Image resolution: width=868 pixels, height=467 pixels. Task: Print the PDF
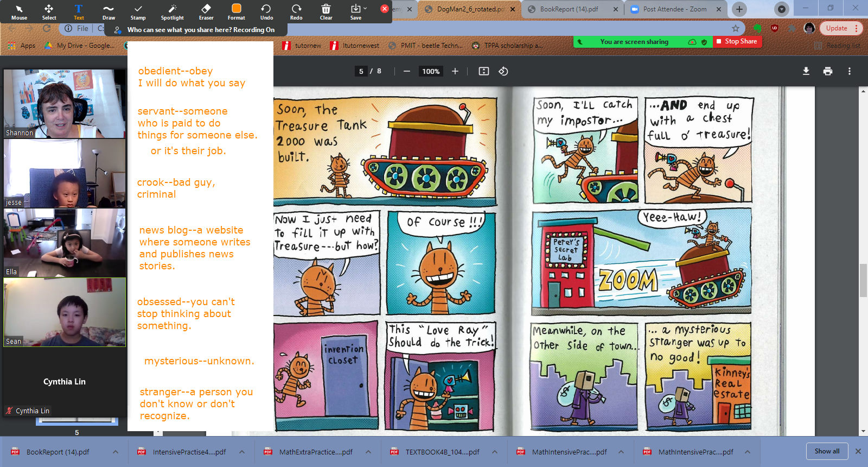[828, 71]
